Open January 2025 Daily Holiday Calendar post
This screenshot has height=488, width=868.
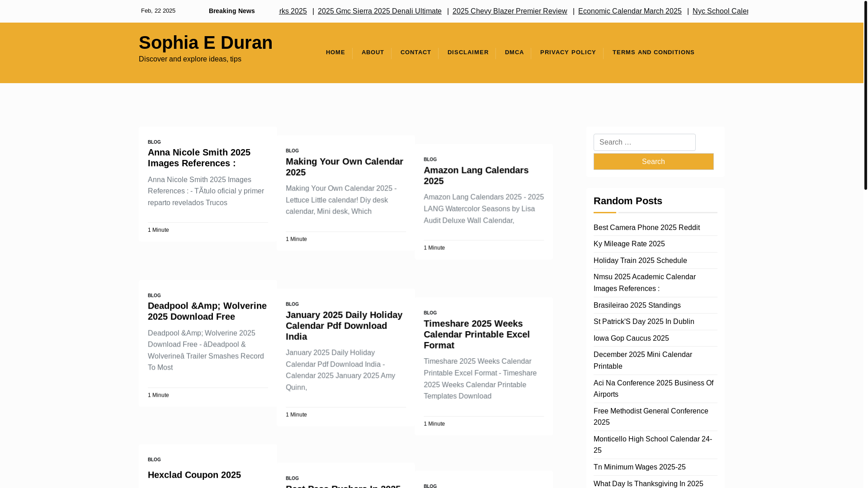[344, 325]
